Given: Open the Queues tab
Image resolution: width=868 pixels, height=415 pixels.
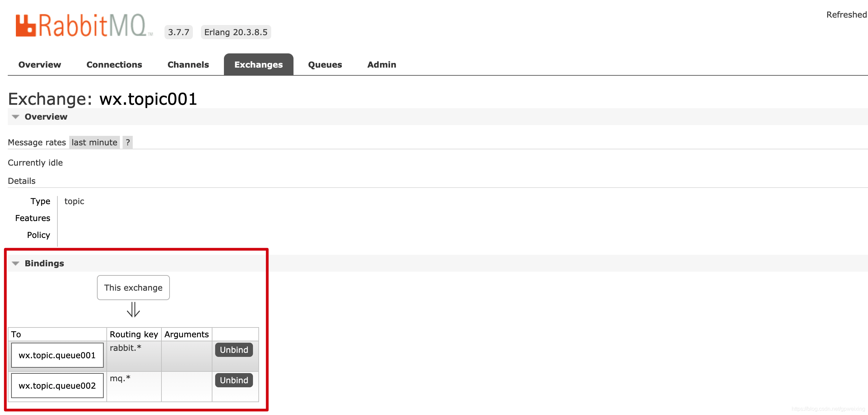Looking at the screenshot, I should click(x=325, y=65).
